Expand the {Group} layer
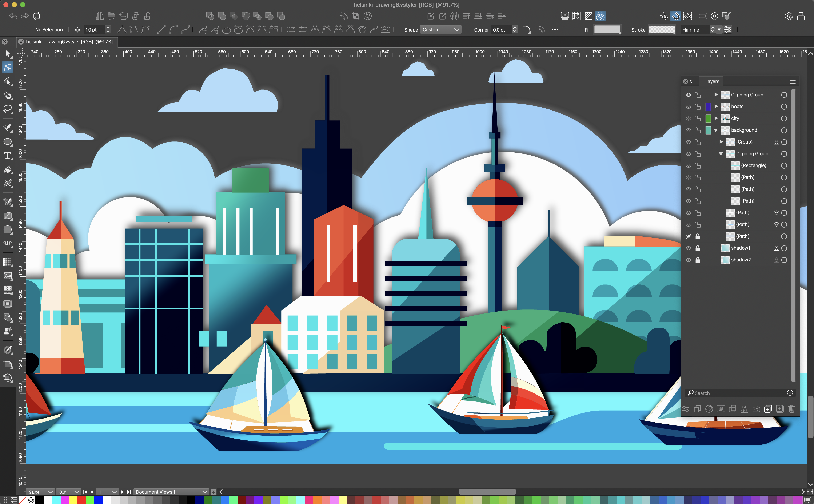This screenshot has width=814, height=504. [721, 142]
